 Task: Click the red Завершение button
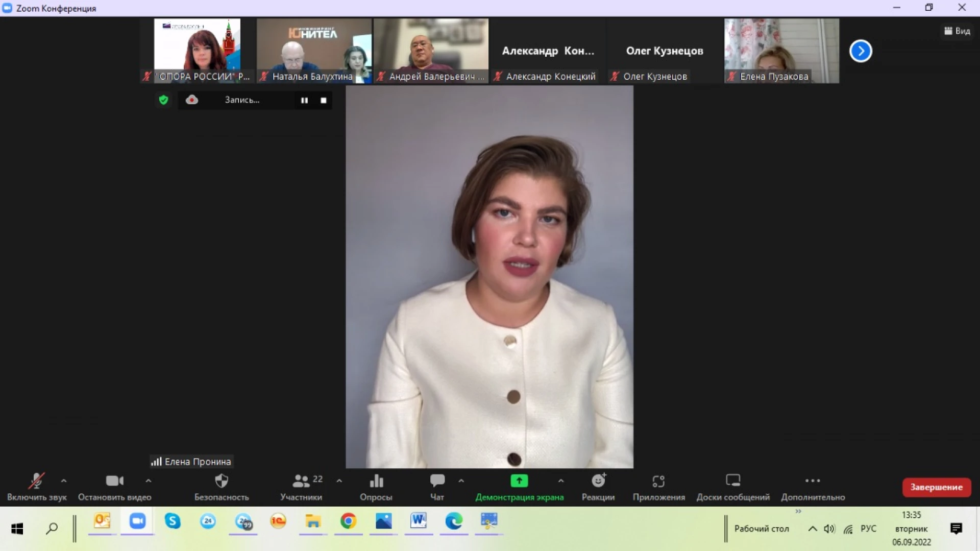coord(937,487)
